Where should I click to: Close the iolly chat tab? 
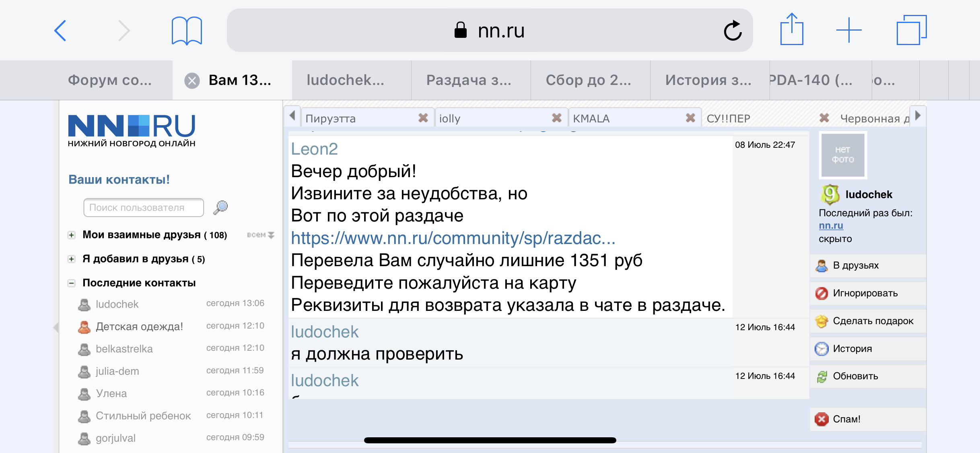557,118
